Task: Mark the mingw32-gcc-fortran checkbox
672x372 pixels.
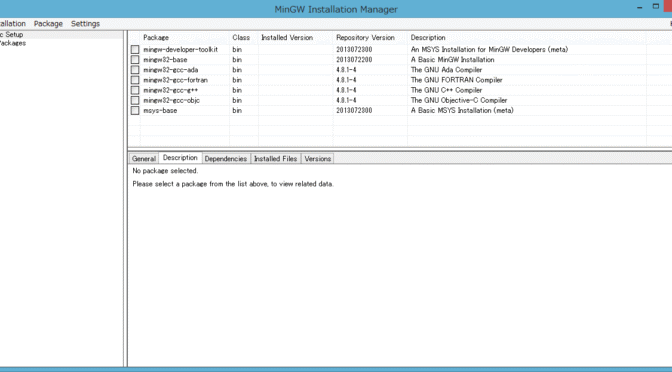Action: [x=135, y=80]
